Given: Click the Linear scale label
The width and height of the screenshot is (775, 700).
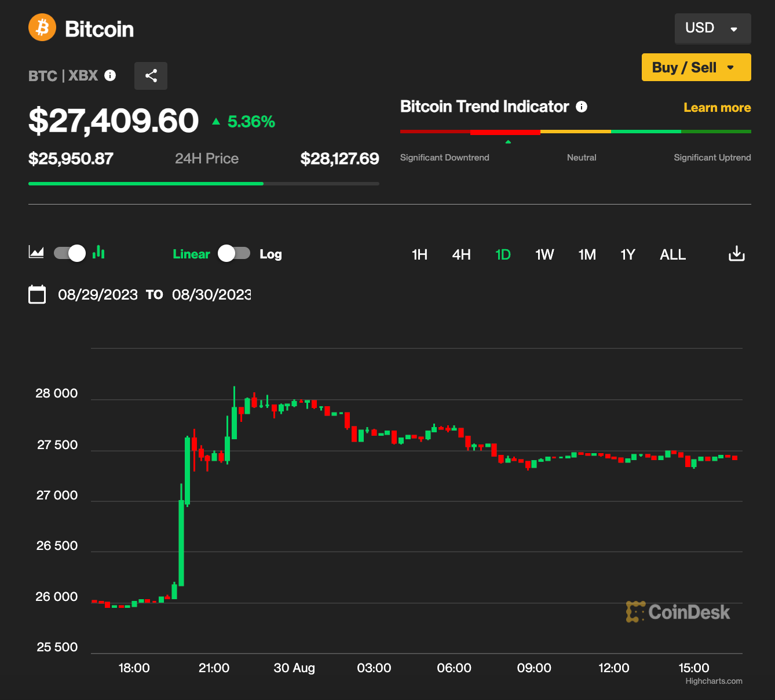Looking at the screenshot, I should click(x=191, y=254).
